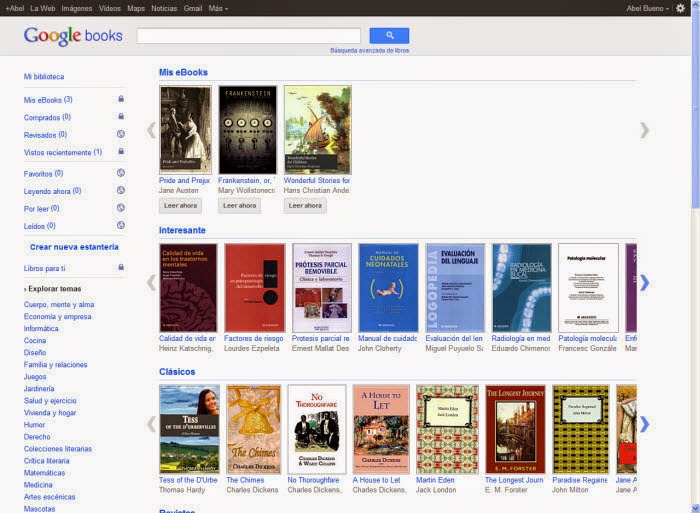The image size is (700, 513).
Task: Open Tess of the D'Urbervilles cover
Action: pyautogui.click(x=189, y=429)
